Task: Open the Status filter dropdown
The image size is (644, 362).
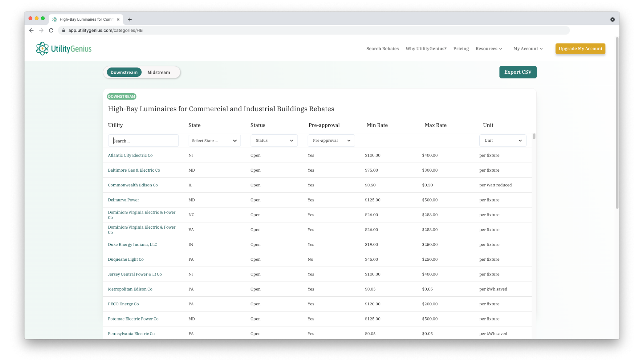Action: coord(274,140)
